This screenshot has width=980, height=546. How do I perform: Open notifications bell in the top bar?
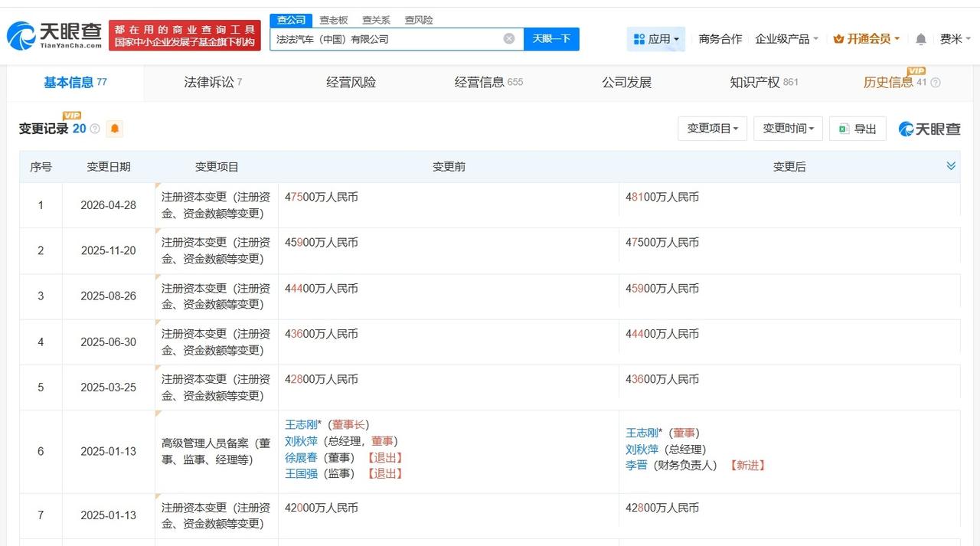pos(921,39)
